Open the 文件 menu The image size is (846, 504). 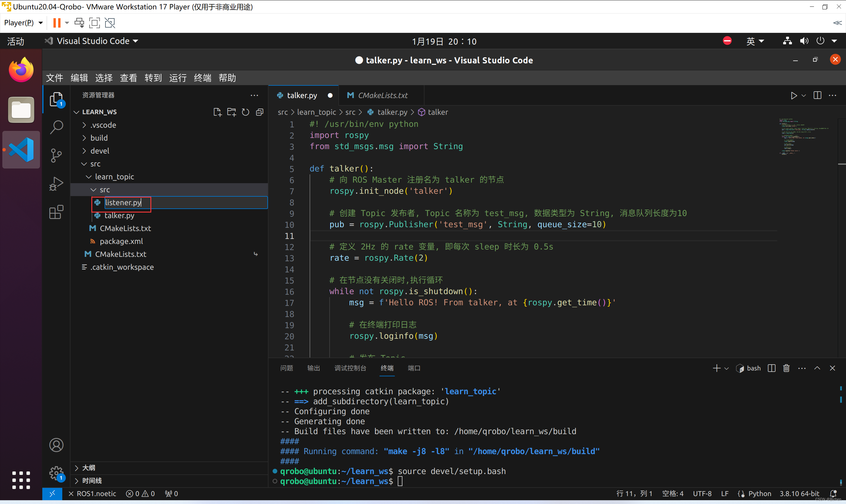(x=54, y=78)
